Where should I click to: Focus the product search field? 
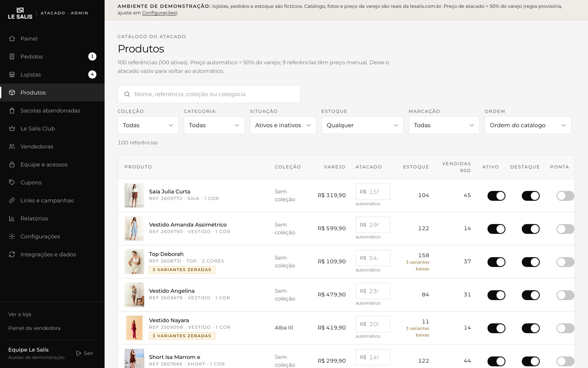pos(209,94)
